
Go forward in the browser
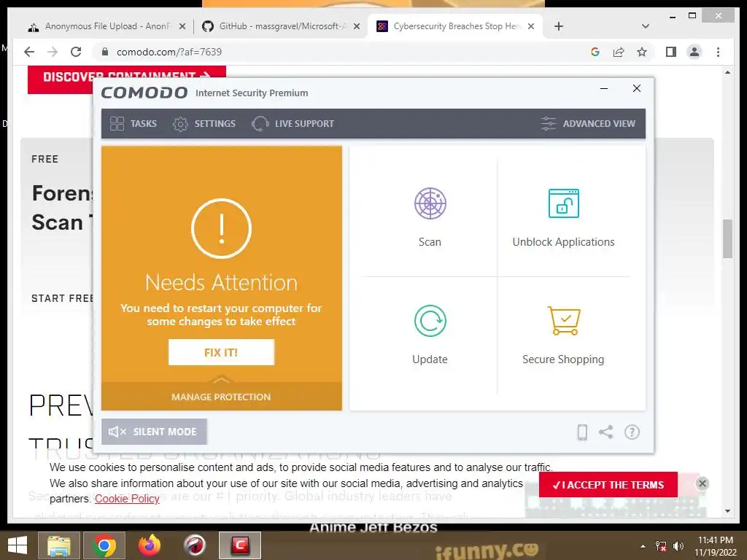click(x=53, y=52)
